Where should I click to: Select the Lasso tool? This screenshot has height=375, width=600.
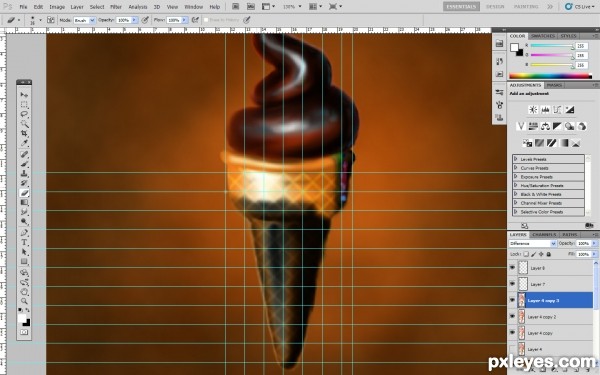tap(24, 114)
